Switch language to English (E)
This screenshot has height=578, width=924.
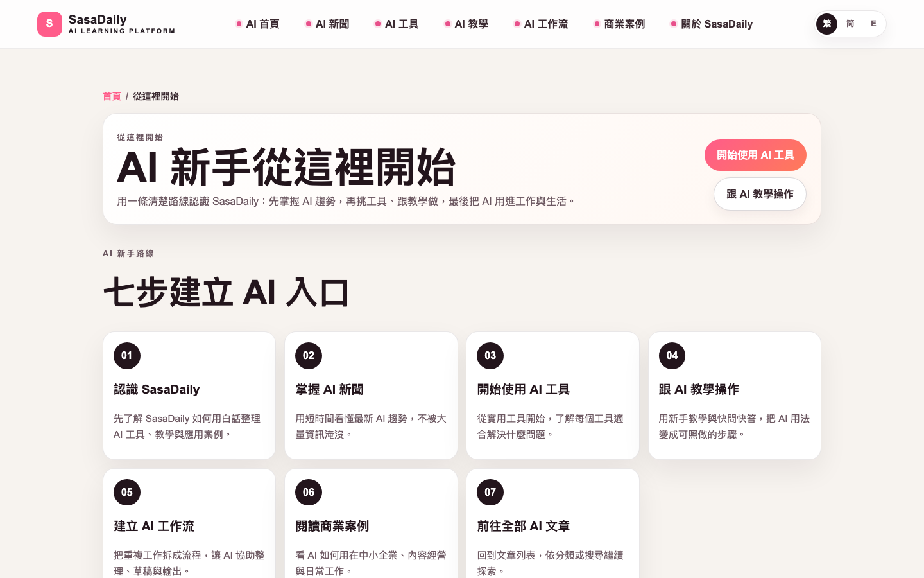(x=873, y=24)
